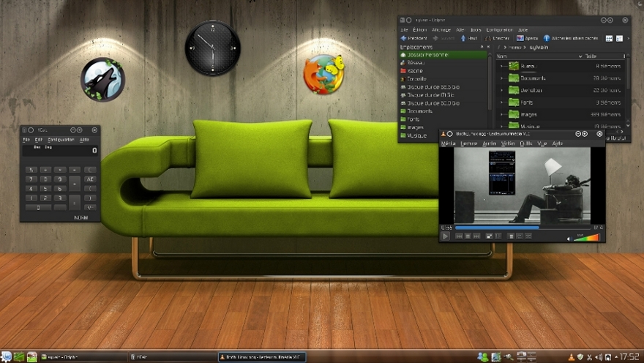The height and width of the screenshot is (363, 644).
Task: Expand the Documents folder row in file list
Action: click(x=501, y=78)
